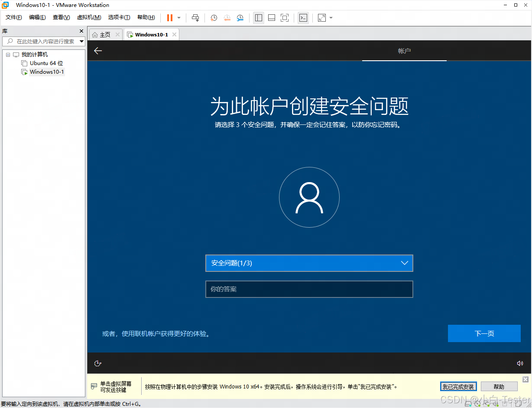Close the 主页 tab
This screenshot has height=408, width=532.
coord(117,35)
